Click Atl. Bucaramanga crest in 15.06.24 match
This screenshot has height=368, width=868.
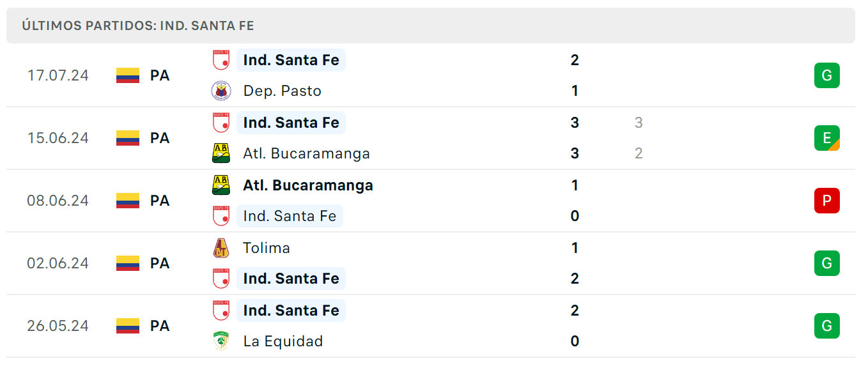[221, 153]
